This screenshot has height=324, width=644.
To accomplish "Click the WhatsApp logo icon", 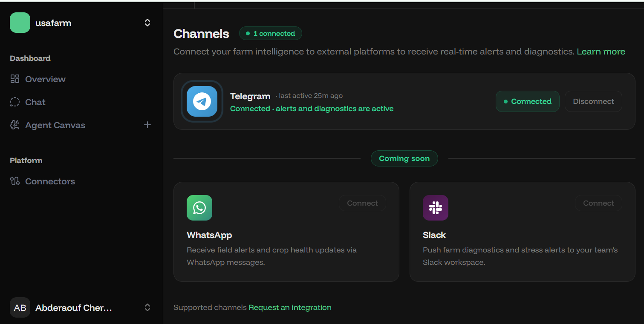I will pyautogui.click(x=199, y=208).
